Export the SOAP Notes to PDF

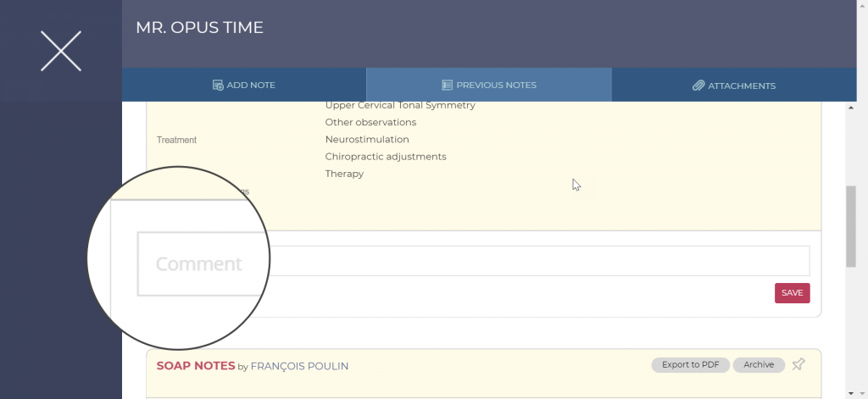coord(690,364)
